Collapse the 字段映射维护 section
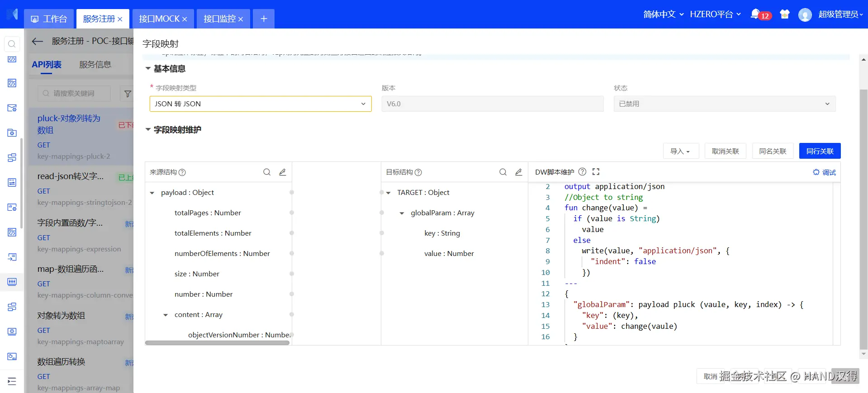The width and height of the screenshot is (868, 393). click(148, 130)
